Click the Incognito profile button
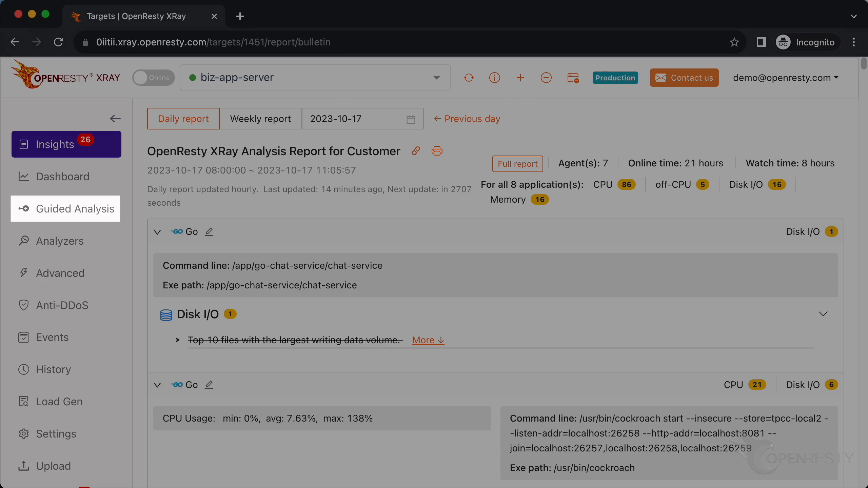The width and height of the screenshot is (868, 488). (x=807, y=42)
